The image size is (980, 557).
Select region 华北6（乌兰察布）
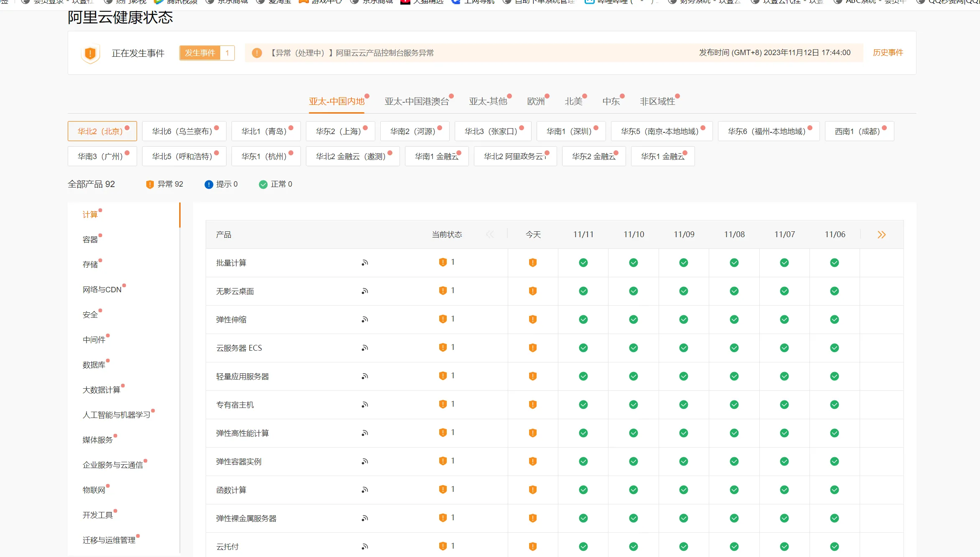(x=184, y=131)
